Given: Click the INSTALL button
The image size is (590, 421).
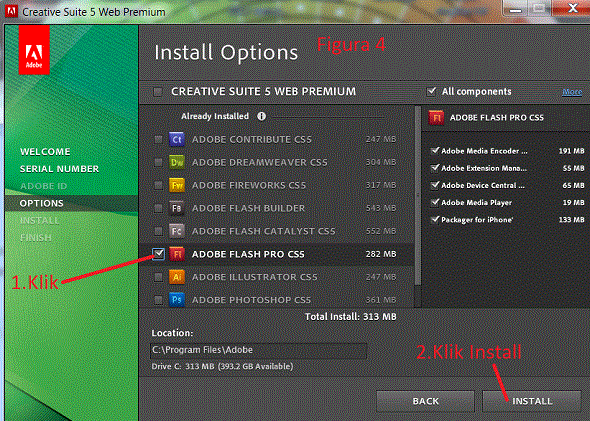Looking at the screenshot, I should click(x=532, y=401).
